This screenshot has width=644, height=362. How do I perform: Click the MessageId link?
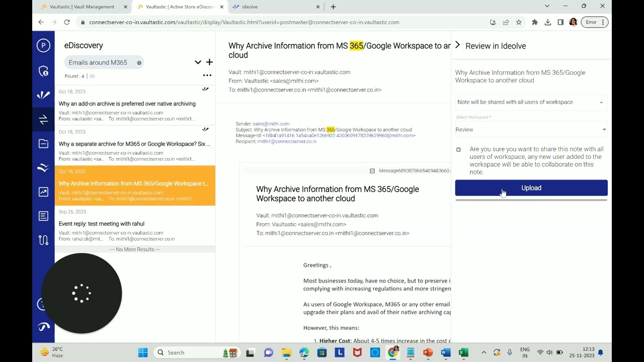(339, 135)
